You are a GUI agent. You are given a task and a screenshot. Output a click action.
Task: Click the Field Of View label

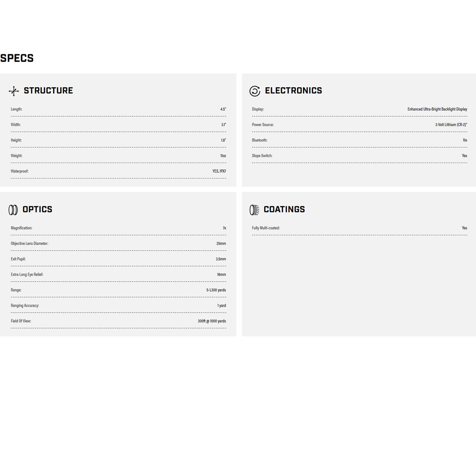pos(21,321)
